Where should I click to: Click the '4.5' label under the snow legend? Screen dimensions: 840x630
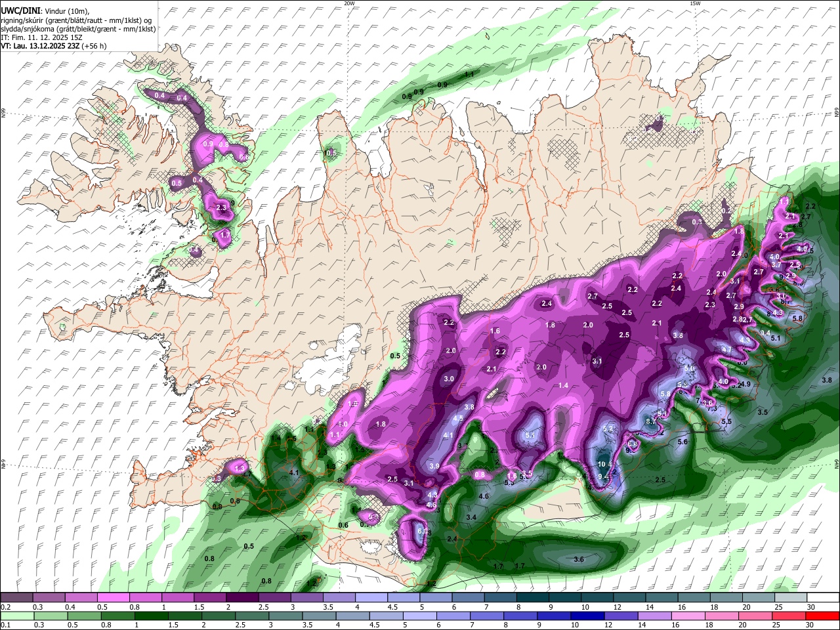point(392,607)
